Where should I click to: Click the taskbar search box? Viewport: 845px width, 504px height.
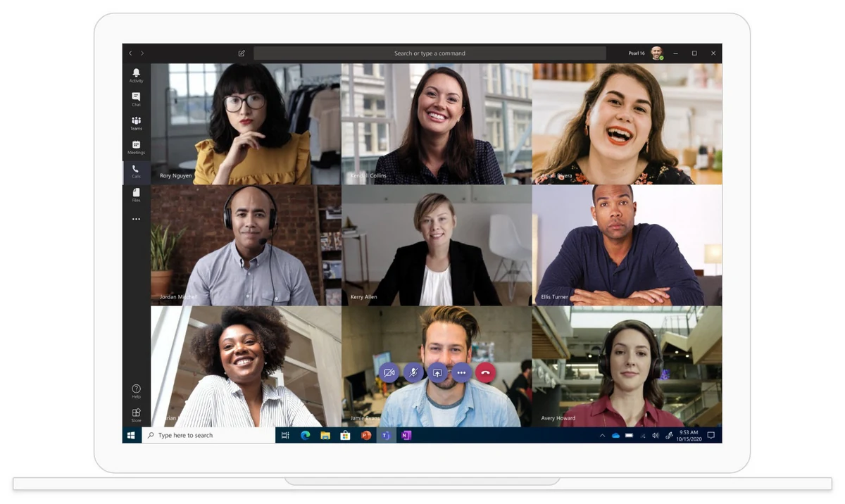tap(209, 436)
